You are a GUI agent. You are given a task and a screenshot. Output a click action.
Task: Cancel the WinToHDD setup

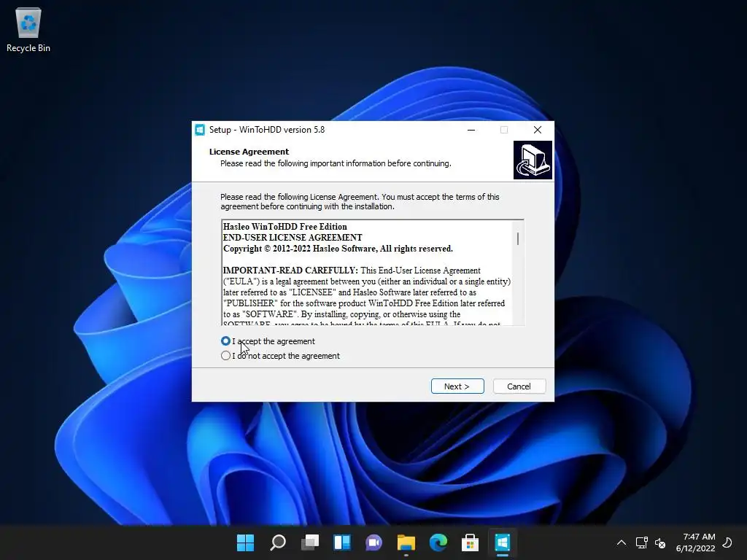click(519, 386)
